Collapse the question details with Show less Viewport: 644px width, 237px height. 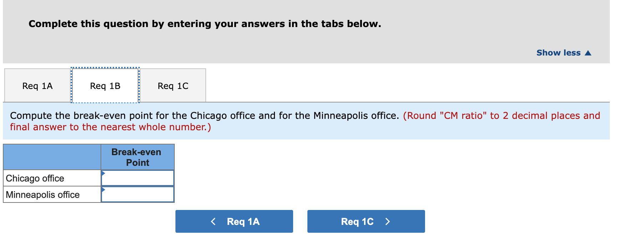pos(558,53)
